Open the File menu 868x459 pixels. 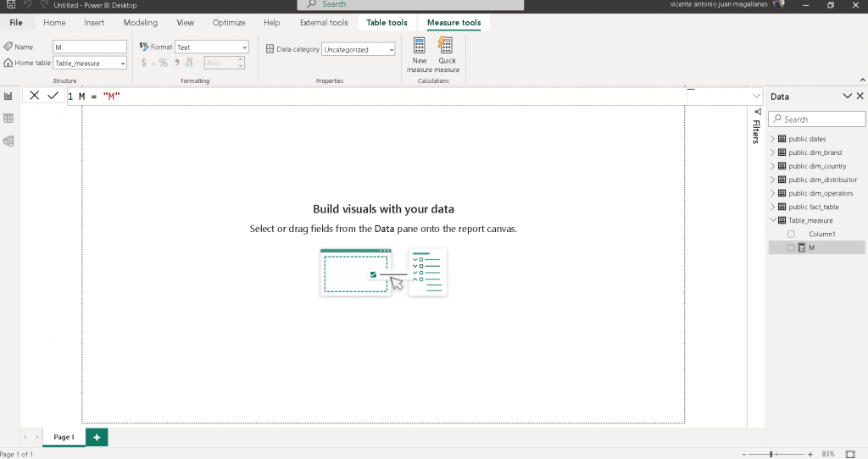pos(16,23)
